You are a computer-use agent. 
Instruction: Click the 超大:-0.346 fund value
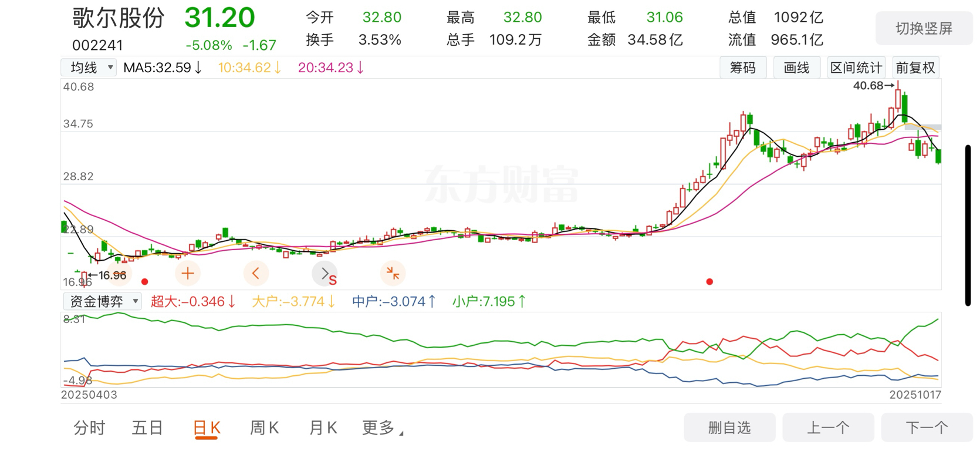[193, 301]
